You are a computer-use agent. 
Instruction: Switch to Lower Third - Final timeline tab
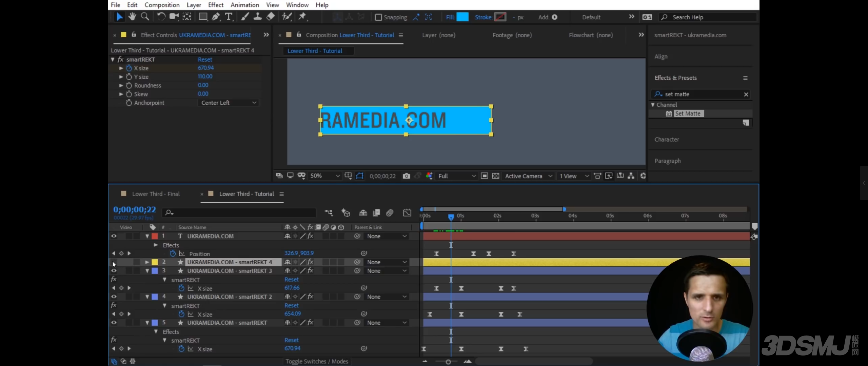point(156,194)
